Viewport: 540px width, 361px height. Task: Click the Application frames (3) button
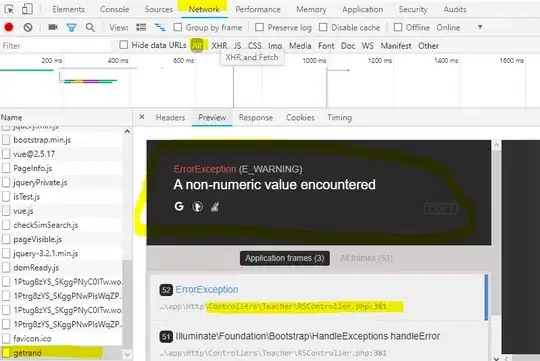pos(284,258)
